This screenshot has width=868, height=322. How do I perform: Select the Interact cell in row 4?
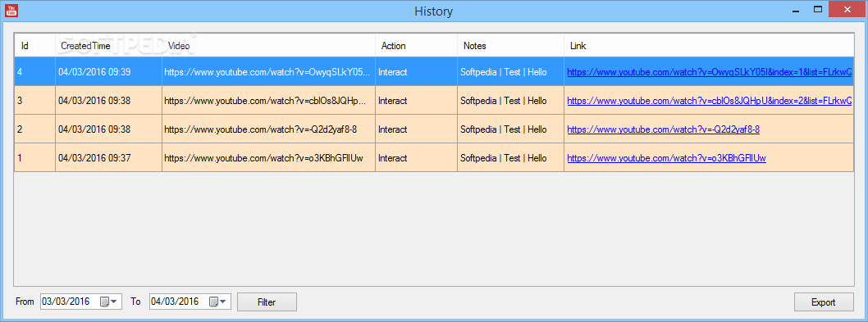point(416,71)
